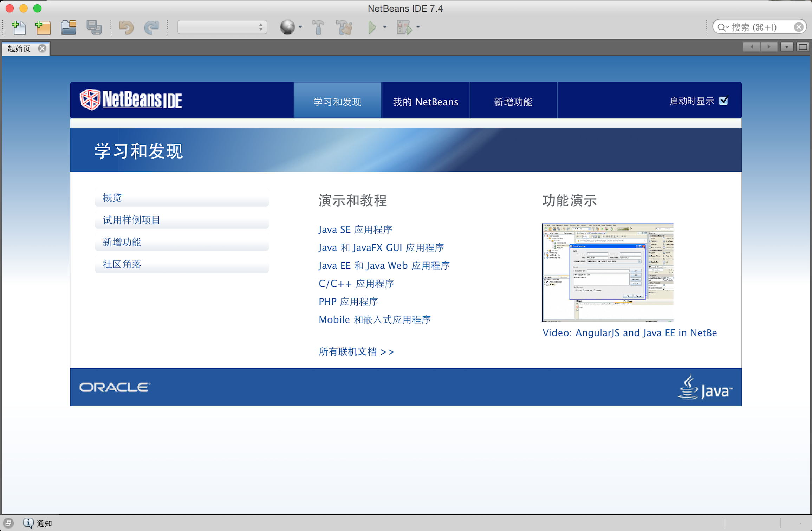Screen dimensions: 812x531
Task: Click the Build Project hammer icon
Action: click(318, 27)
